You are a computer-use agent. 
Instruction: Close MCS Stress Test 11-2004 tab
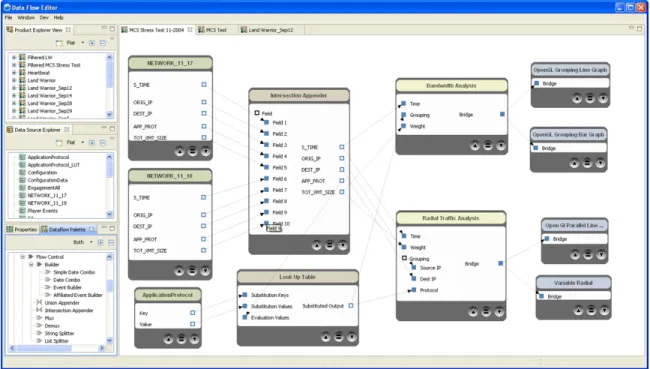pyautogui.click(x=190, y=29)
